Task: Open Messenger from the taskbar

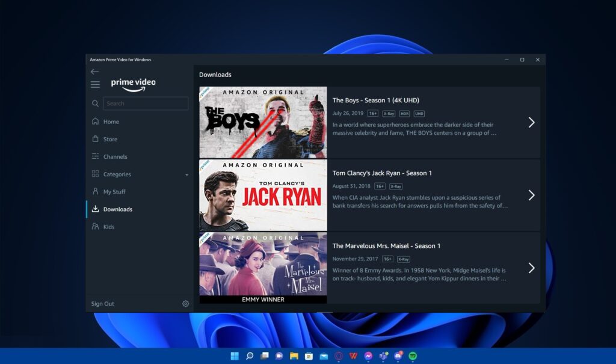Action: coord(368,356)
